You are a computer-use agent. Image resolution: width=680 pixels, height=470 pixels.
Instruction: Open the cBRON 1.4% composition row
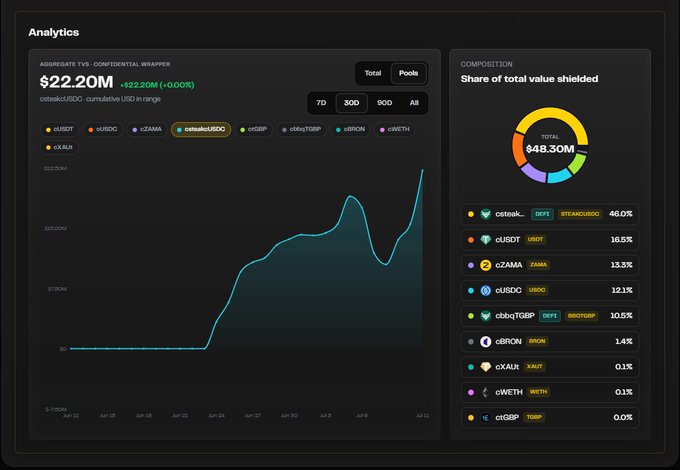(x=550, y=341)
